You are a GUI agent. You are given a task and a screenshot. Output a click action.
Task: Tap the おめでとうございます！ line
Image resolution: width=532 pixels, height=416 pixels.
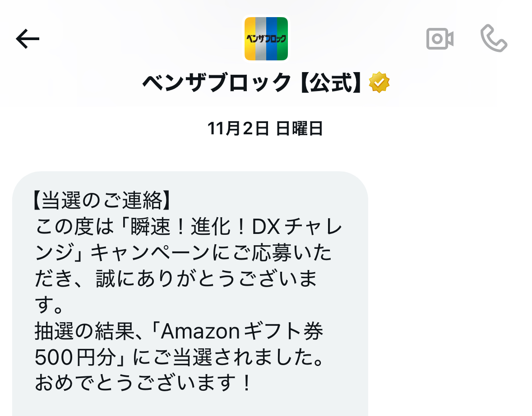pos(143,383)
